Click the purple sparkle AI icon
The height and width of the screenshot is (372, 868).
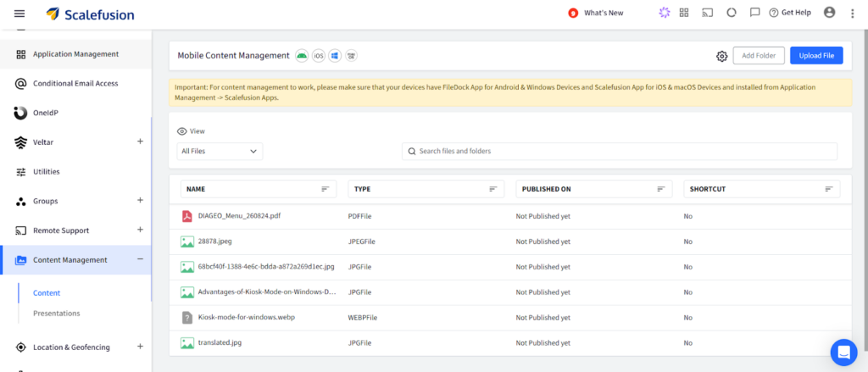click(664, 13)
